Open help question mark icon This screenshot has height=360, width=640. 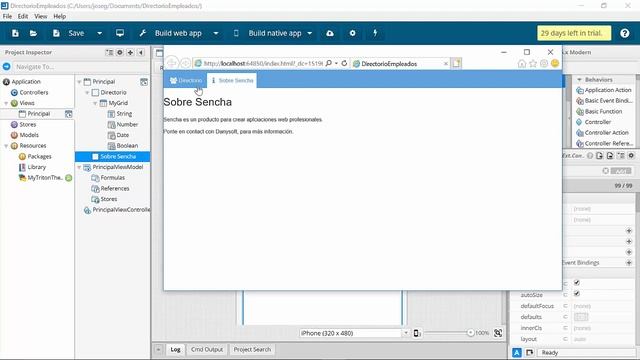pyautogui.click(x=624, y=33)
